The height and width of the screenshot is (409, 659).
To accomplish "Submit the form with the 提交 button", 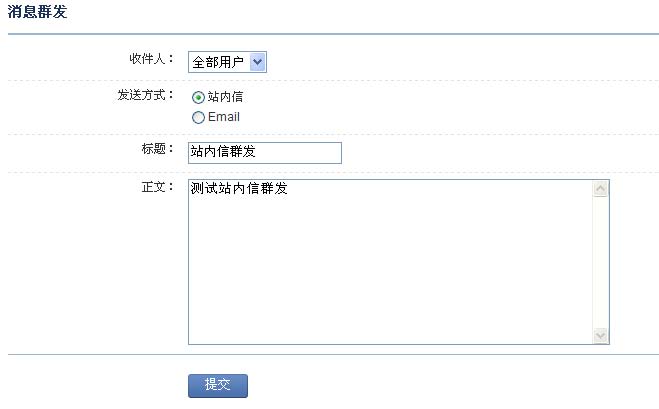I will tap(218, 385).
